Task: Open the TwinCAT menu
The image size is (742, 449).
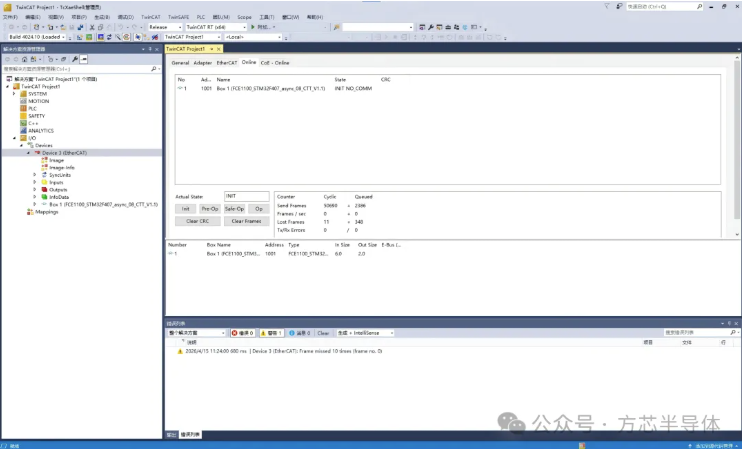Action: 151,17
